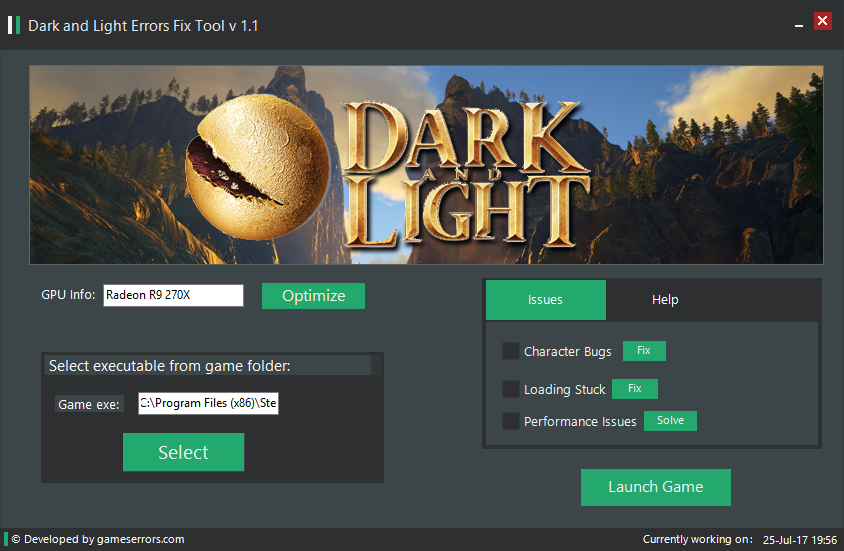Image resolution: width=844 pixels, height=551 pixels.
Task: Click the 'Game exe:' label
Action: [89, 404]
